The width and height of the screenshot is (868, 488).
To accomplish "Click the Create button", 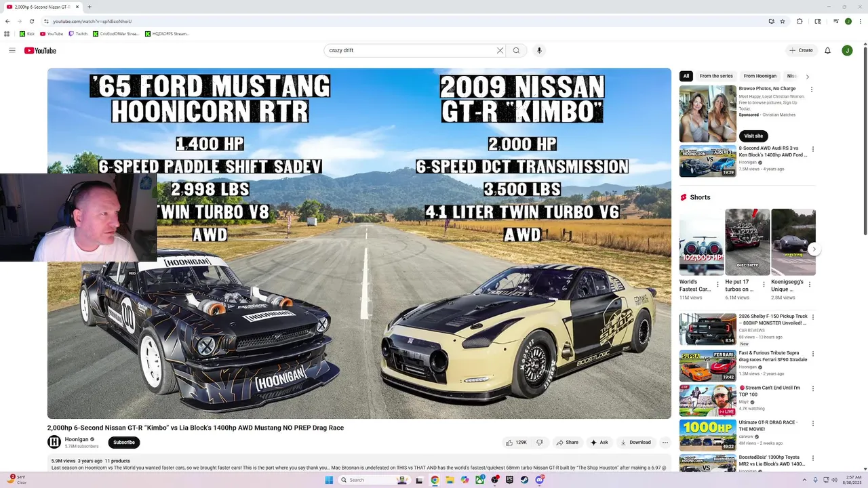I will 801,50.
